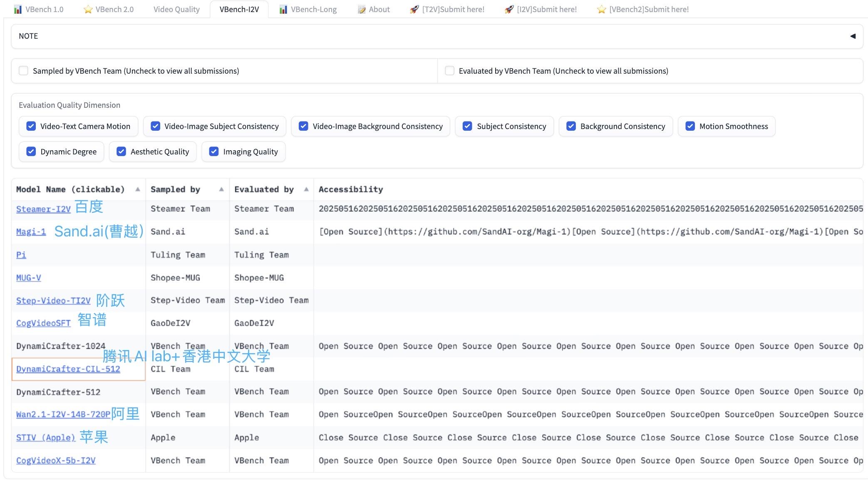The image size is (868, 482).
Task: Click Magi-1 row accessibility GitHub text
Action: pos(591,232)
